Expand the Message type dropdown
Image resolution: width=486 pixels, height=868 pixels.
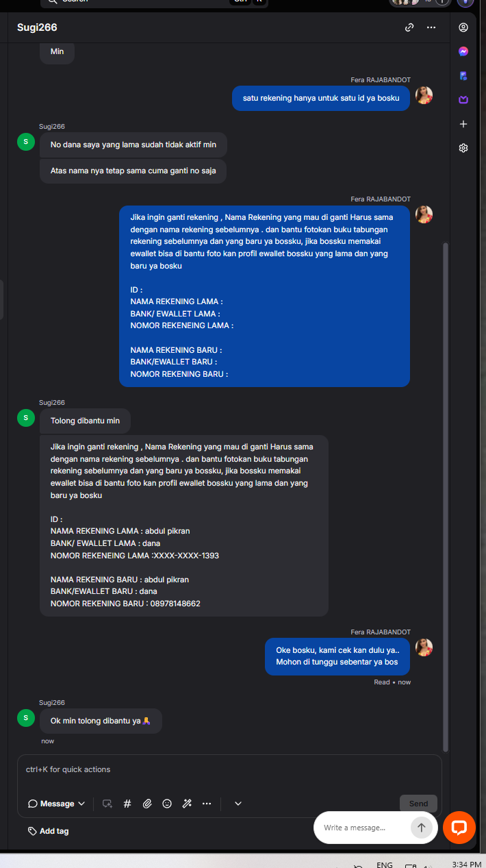[x=56, y=804]
